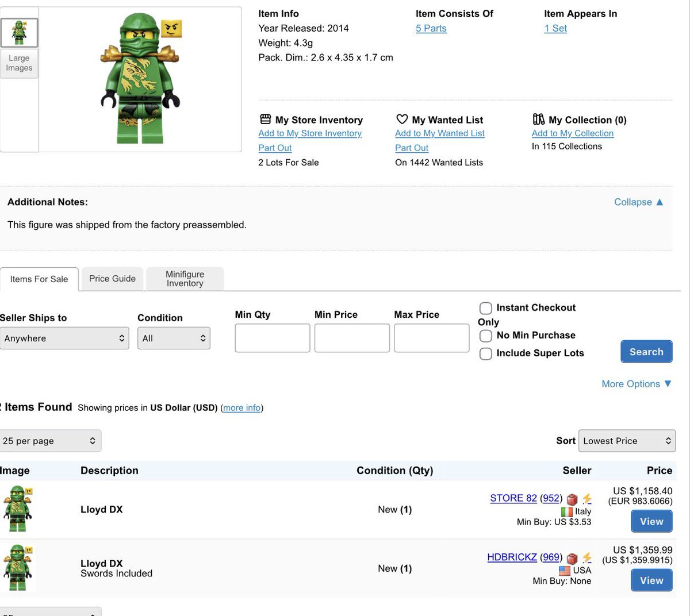Click the red box icon beside STORE 82
The width and height of the screenshot is (690, 616).
(572, 499)
